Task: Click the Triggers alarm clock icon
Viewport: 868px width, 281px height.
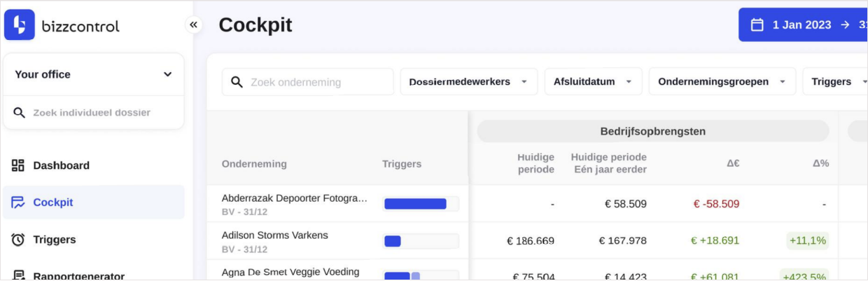Action: point(18,240)
